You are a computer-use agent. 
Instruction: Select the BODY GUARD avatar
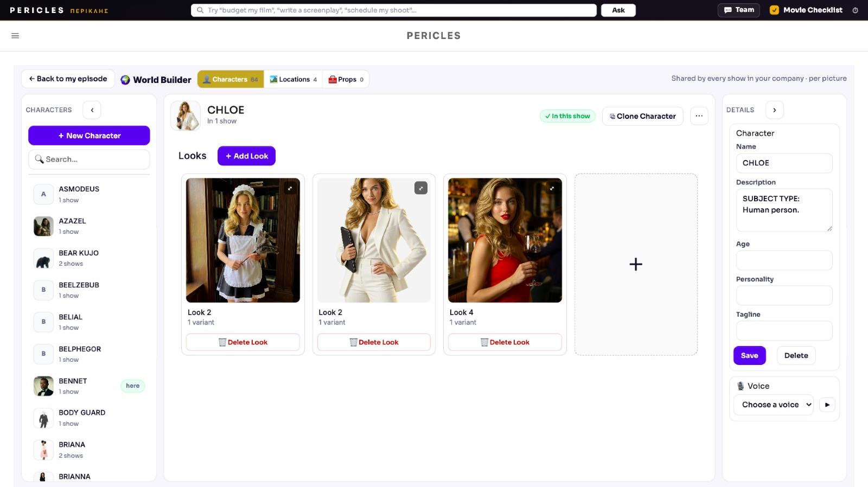click(x=43, y=418)
